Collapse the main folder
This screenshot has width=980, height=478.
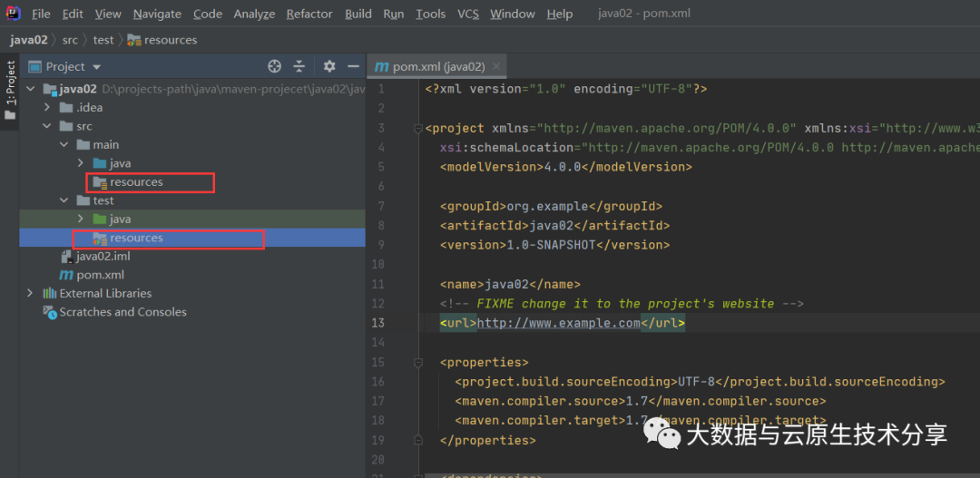(x=64, y=145)
